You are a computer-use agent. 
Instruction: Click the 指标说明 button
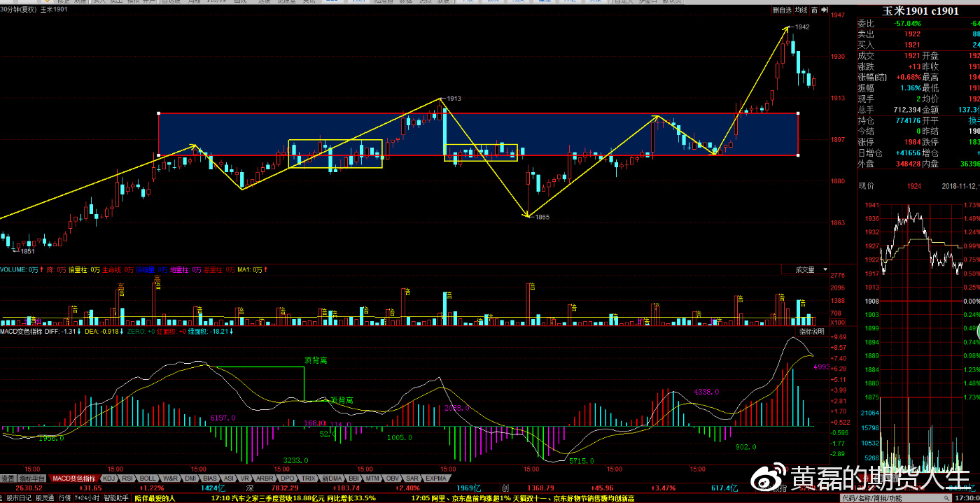coord(811,331)
